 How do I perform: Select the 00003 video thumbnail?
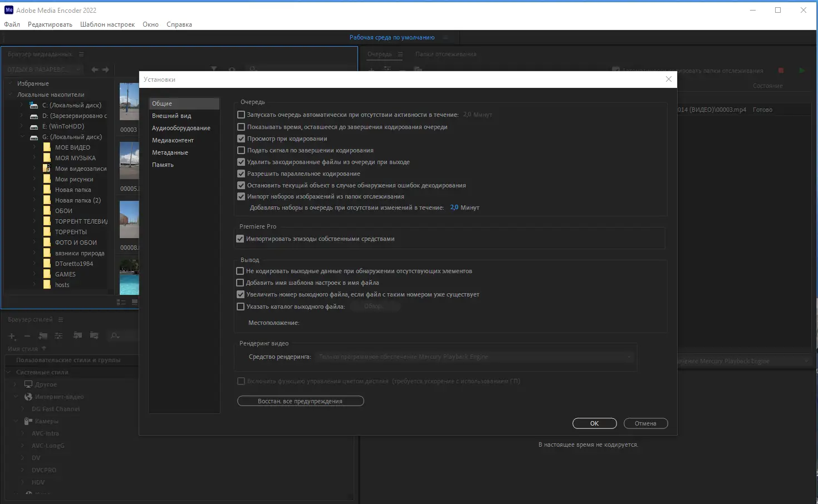(x=129, y=102)
